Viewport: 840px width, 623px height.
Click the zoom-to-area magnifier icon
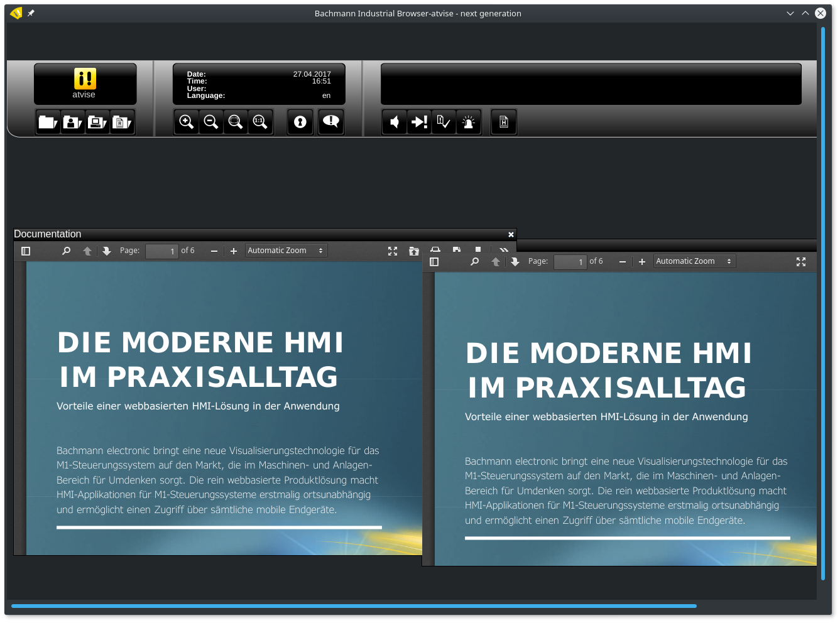click(x=236, y=122)
